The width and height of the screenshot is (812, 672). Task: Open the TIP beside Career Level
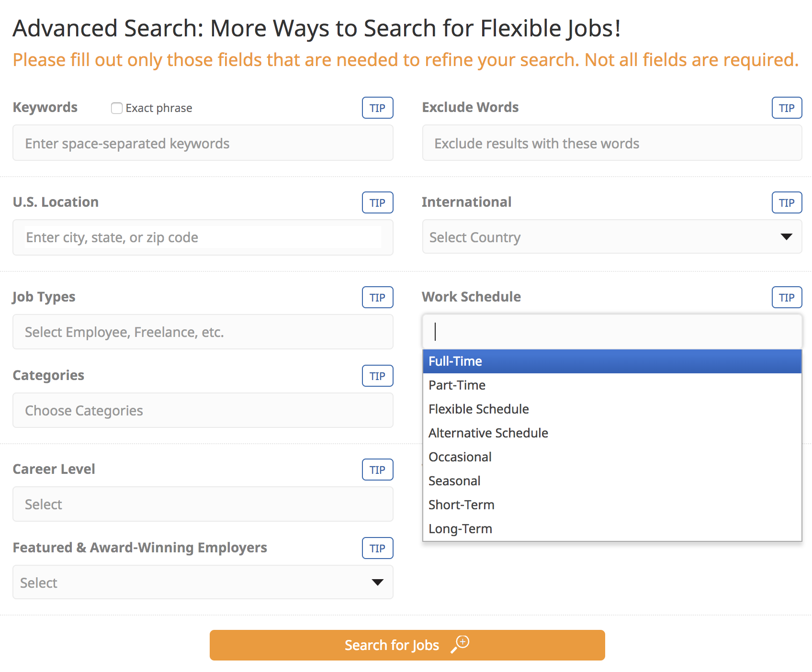tap(377, 470)
